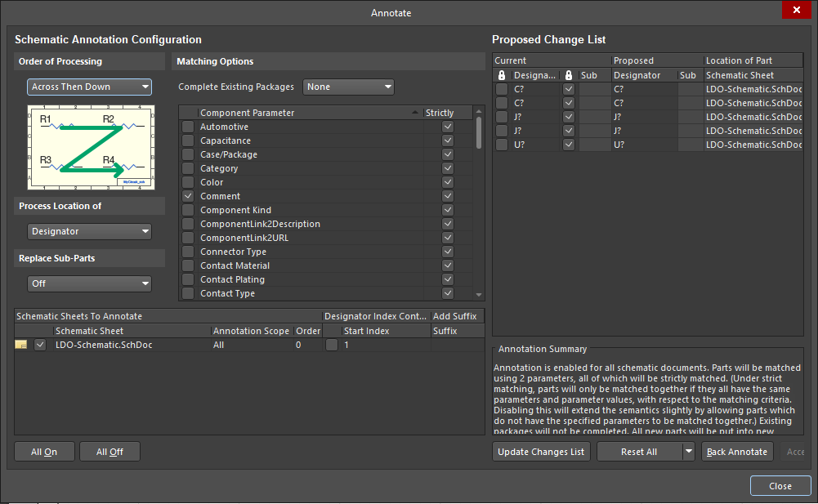Uncheck Strictly for the Capacitance parameter
Image resolution: width=818 pixels, height=504 pixels.
[x=447, y=140]
